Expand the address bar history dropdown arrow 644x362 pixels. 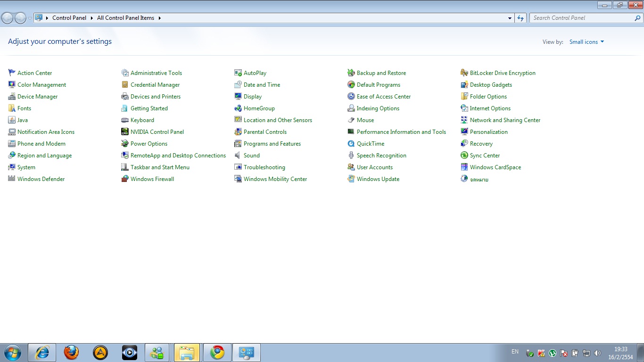(x=510, y=18)
